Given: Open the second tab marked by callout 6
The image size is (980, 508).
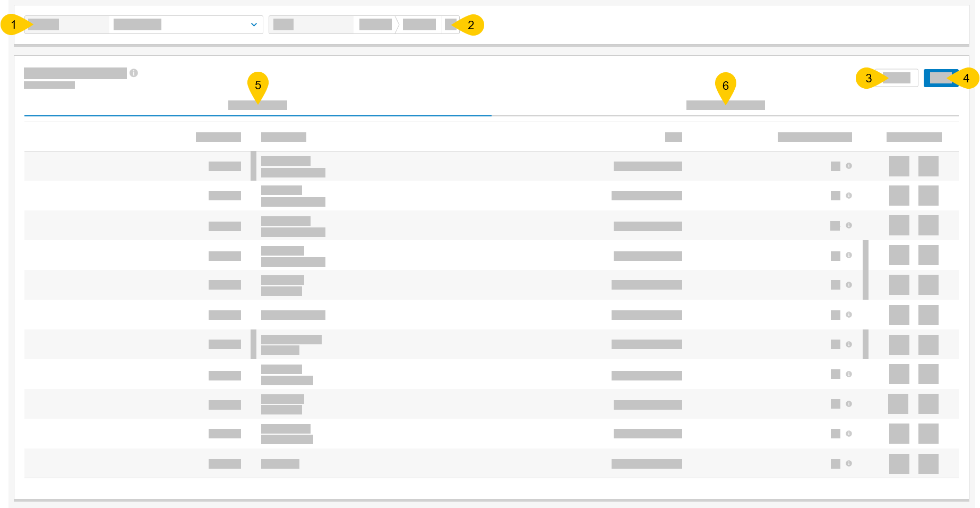Looking at the screenshot, I should click(725, 105).
